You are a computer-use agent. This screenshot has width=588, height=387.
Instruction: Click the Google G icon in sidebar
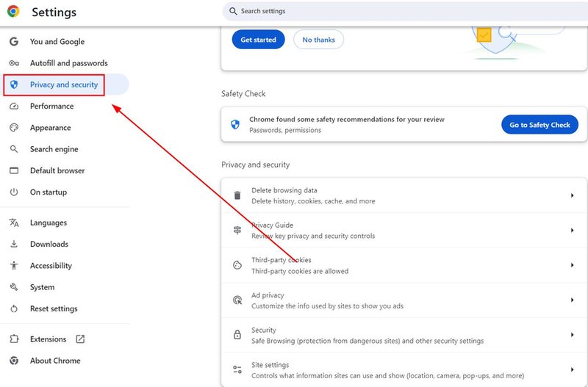click(14, 42)
